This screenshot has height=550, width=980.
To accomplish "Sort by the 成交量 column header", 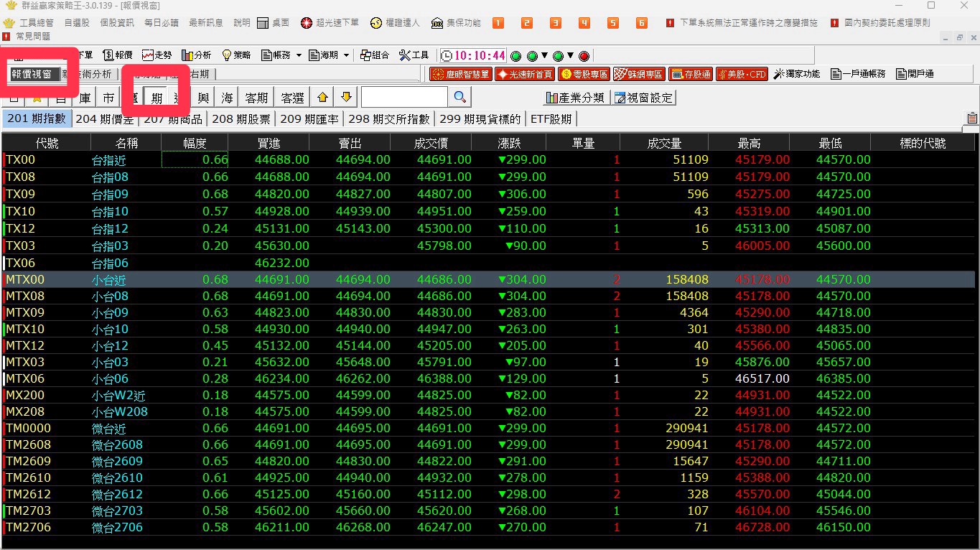I will pyautogui.click(x=664, y=144).
